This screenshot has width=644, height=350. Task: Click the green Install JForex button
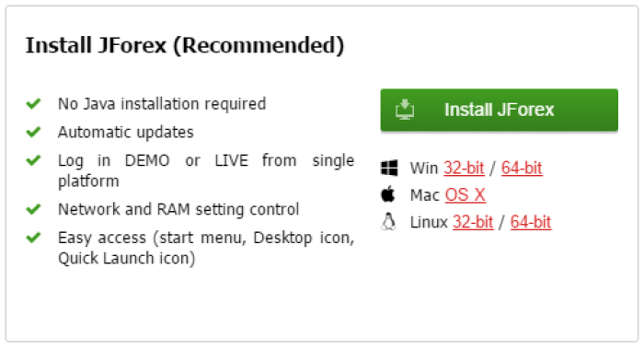point(499,110)
